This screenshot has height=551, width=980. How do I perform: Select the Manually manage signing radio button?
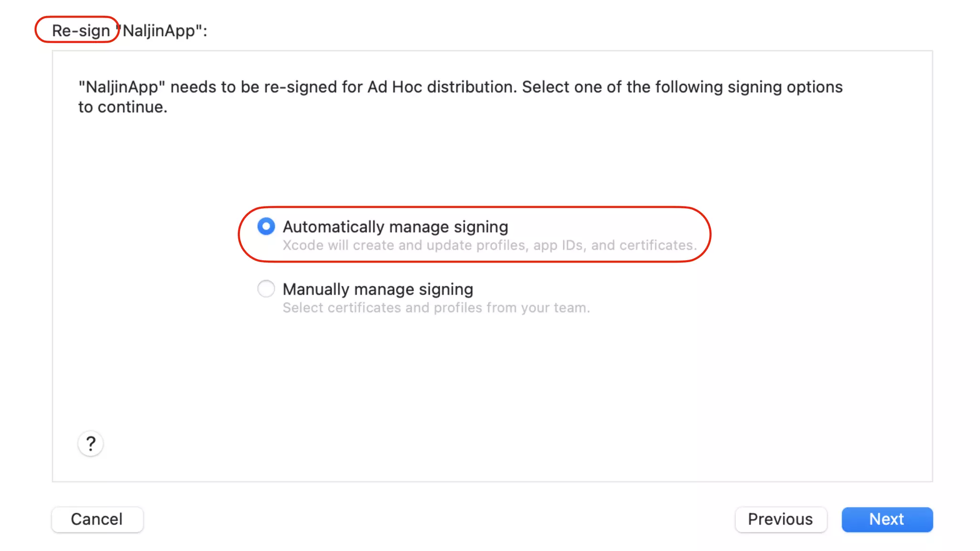pos(266,289)
